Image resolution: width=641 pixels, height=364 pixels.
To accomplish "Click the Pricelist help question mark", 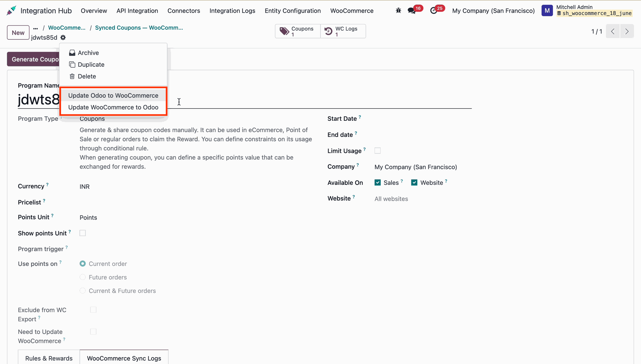I will click(44, 201).
